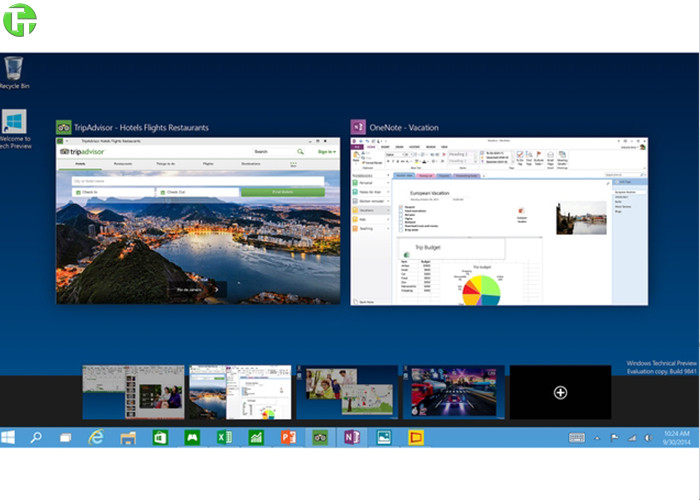Image resolution: width=700 pixels, height=500 pixels.
Task: Show hidden system tray icons
Action: point(597,438)
